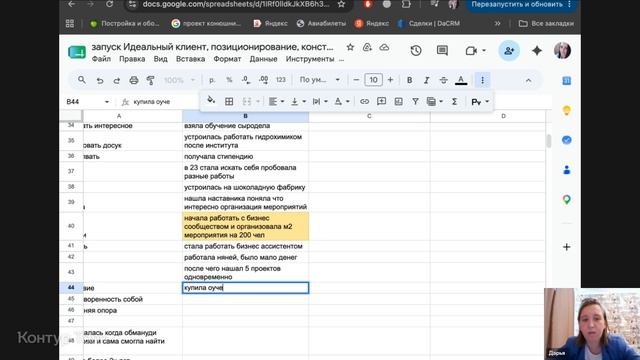The image size is (640, 360).
Task: Open horizontal align dropdown
Action: [276, 102]
